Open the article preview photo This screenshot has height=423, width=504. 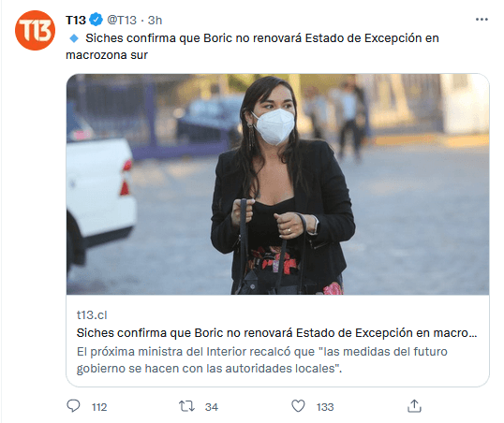(277, 184)
